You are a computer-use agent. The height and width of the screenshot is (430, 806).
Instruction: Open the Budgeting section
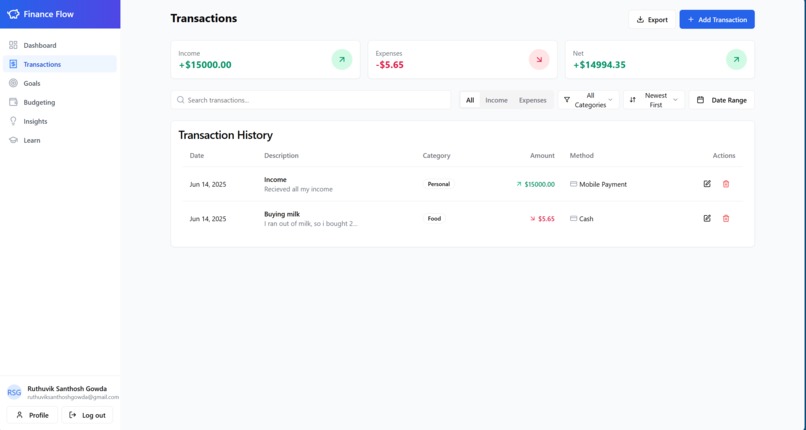(x=60, y=102)
